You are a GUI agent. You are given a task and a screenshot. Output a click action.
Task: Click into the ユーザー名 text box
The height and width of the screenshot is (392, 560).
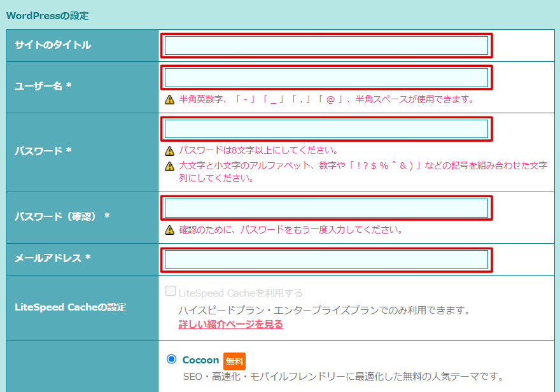coord(326,78)
